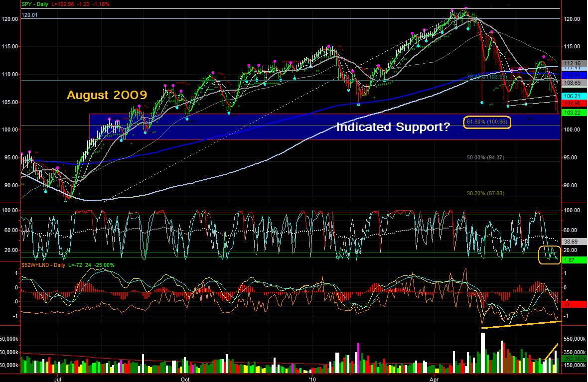The height and width of the screenshot is (382, 588).
Task: Click the red '104.96' price tag
Action: coord(573,103)
